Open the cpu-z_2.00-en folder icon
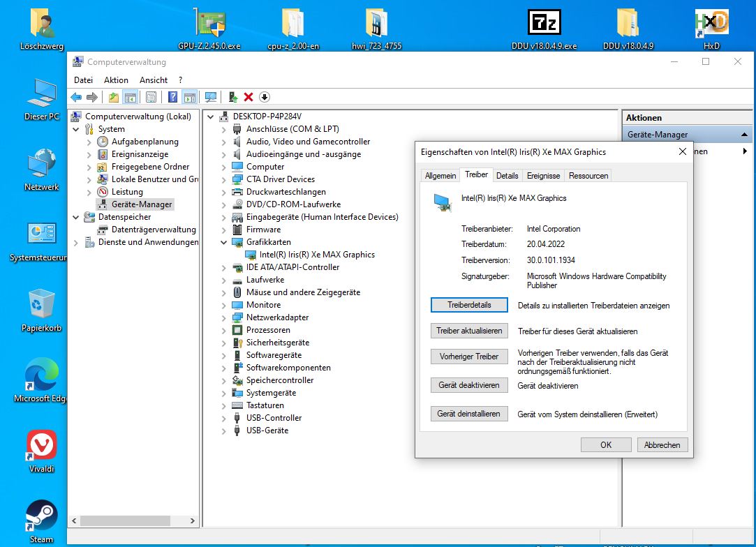The width and height of the screenshot is (756, 547). [293, 29]
